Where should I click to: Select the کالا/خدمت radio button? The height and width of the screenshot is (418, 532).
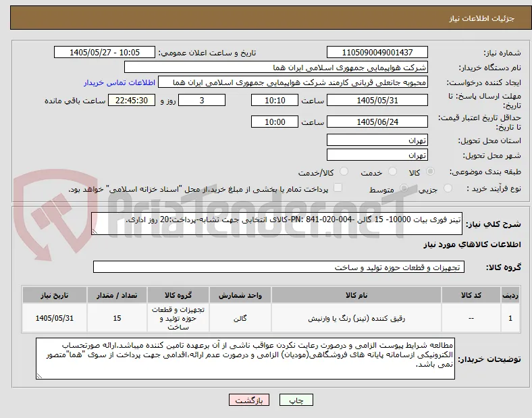[x=344, y=172]
